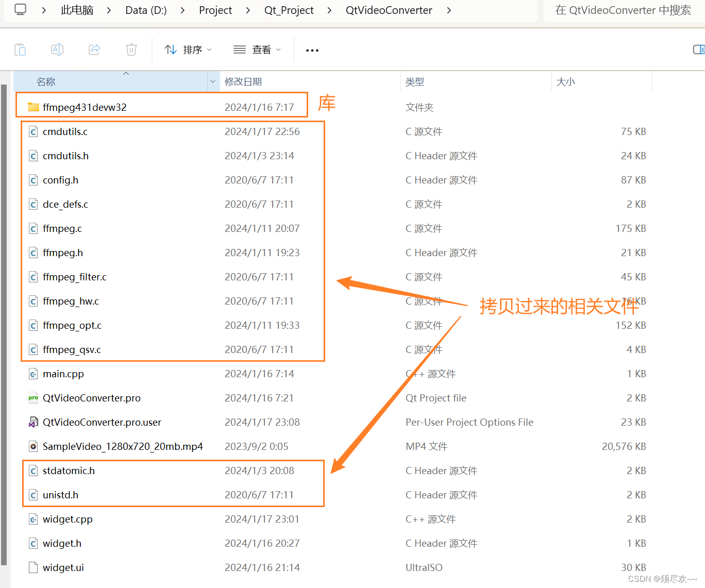Click the date 2024/1/17 22:56
This screenshot has width=705, height=588.
262,131
